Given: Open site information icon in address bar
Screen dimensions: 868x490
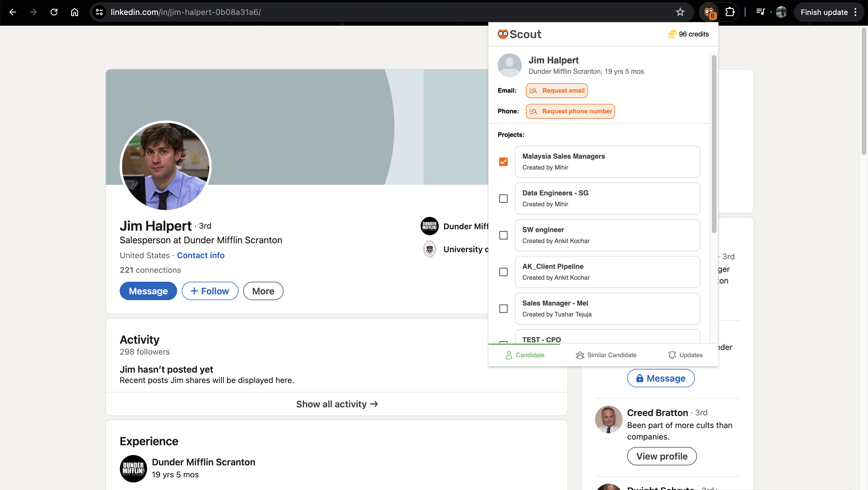Looking at the screenshot, I should [99, 12].
